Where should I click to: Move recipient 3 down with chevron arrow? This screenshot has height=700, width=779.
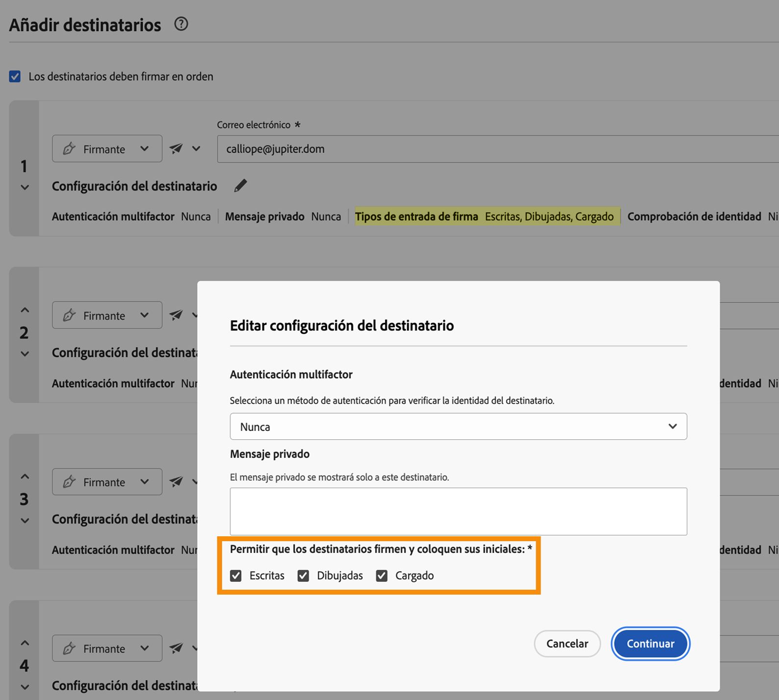coord(25,521)
